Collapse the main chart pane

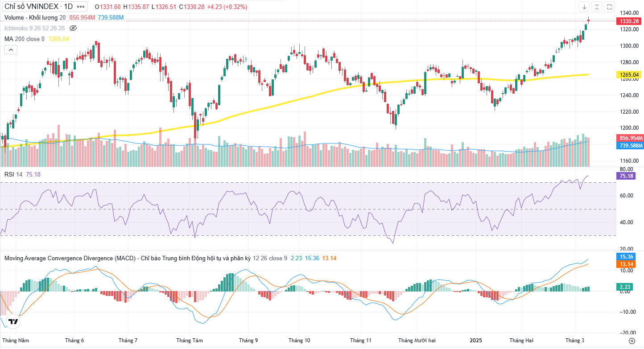(x=597, y=7)
